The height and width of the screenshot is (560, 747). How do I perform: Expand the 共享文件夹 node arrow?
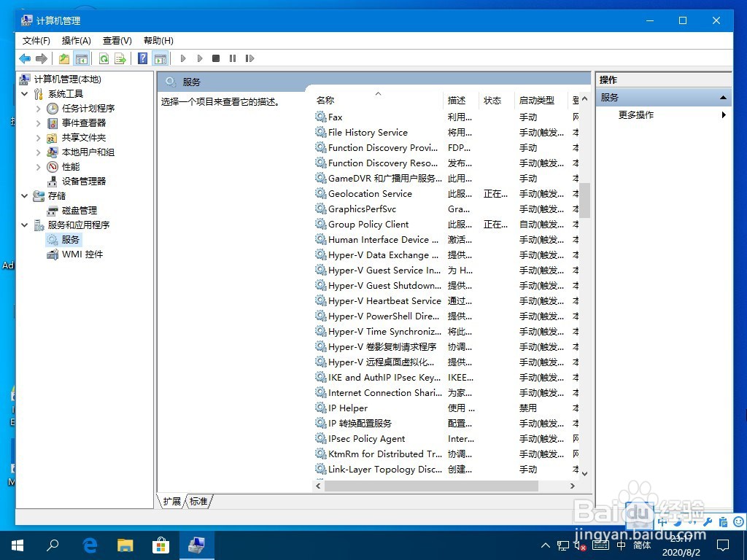point(39,138)
